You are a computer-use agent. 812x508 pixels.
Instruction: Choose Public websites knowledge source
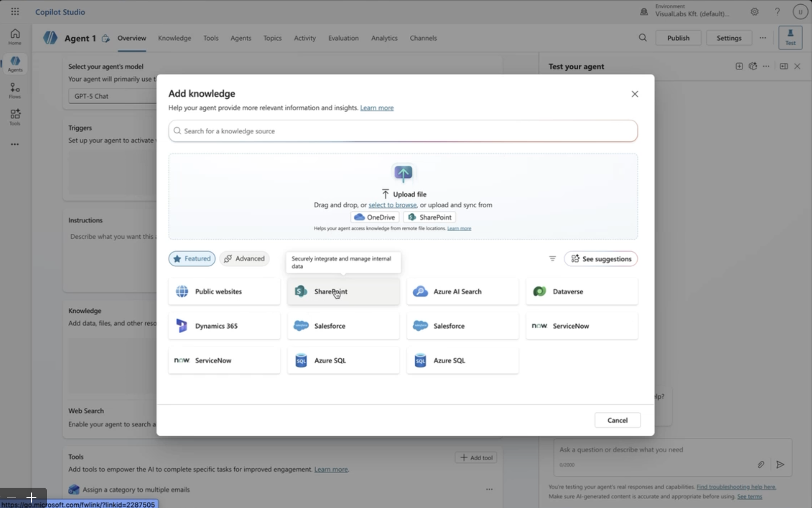pyautogui.click(x=224, y=291)
